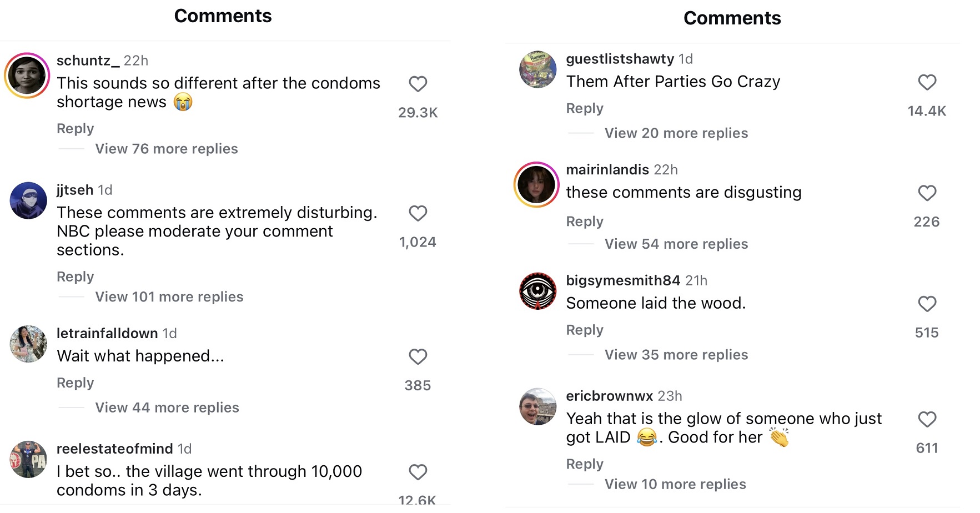Like guestlistshawty's After Parties comment
The image size is (980, 513).
927,82
